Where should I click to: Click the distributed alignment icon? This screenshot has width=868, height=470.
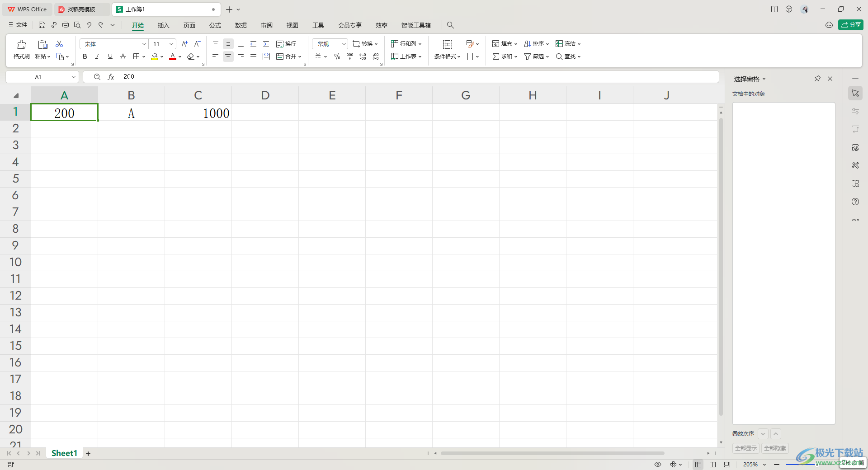[x=266, y=56]
